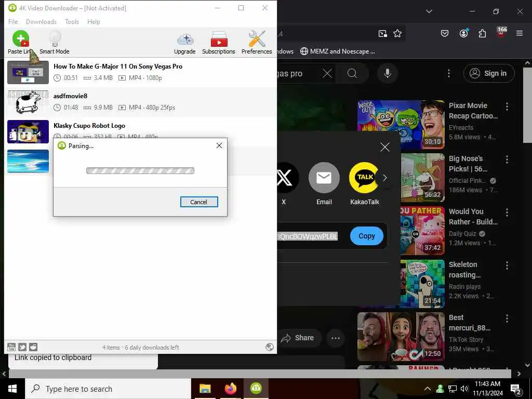Click the asdfmovie8 title text
This screenshot has height=399, width=532.
(70, 96)
